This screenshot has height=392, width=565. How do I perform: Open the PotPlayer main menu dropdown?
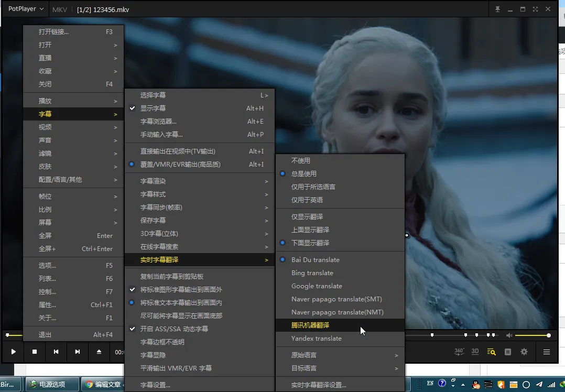click(26, 9)
